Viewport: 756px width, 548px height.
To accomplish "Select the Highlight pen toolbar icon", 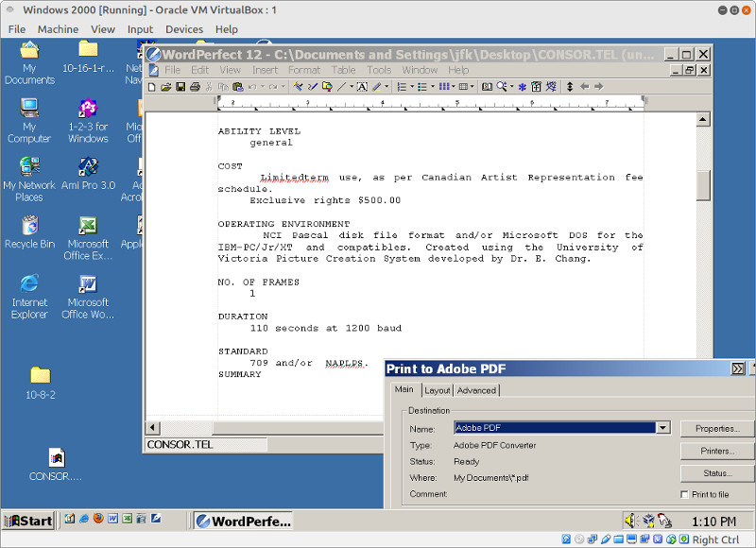I will 376,87.
